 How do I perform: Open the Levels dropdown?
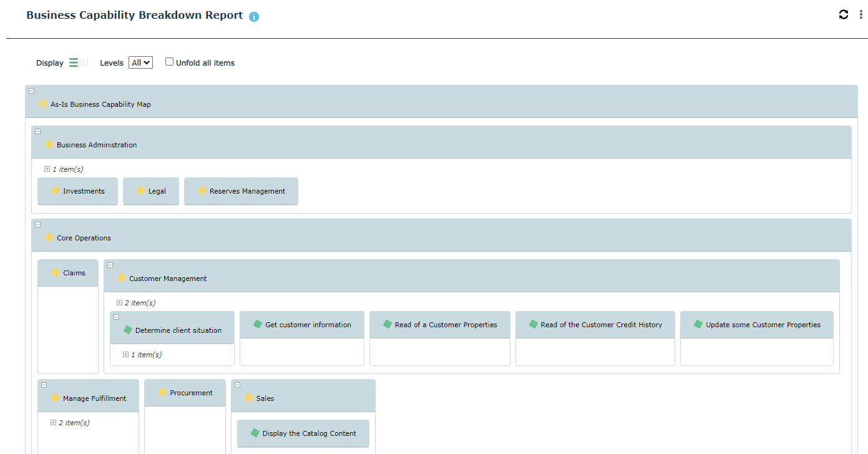pyautogui.click(x=140, y=62)
